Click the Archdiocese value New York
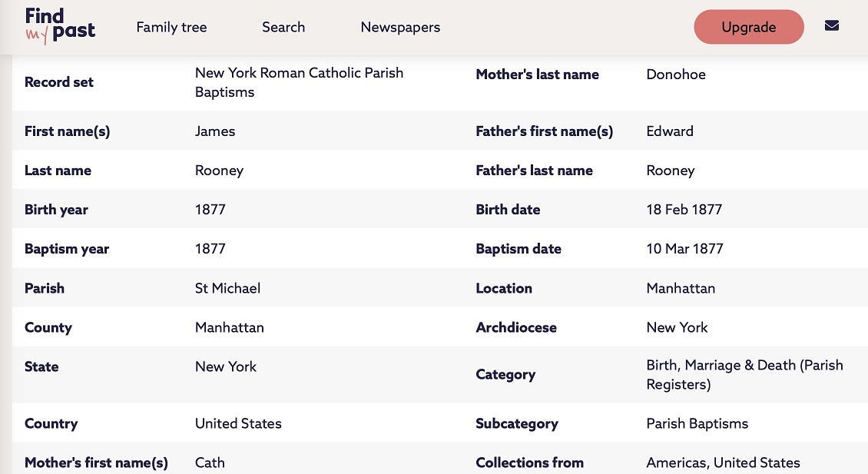This screenshot has width=868, height=474. coord(677,327)
